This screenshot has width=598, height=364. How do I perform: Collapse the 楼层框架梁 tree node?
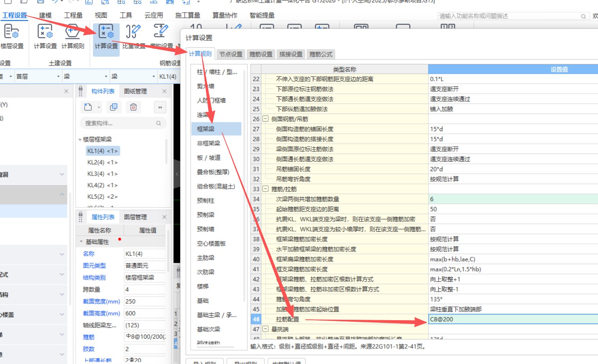click(80, 140)
